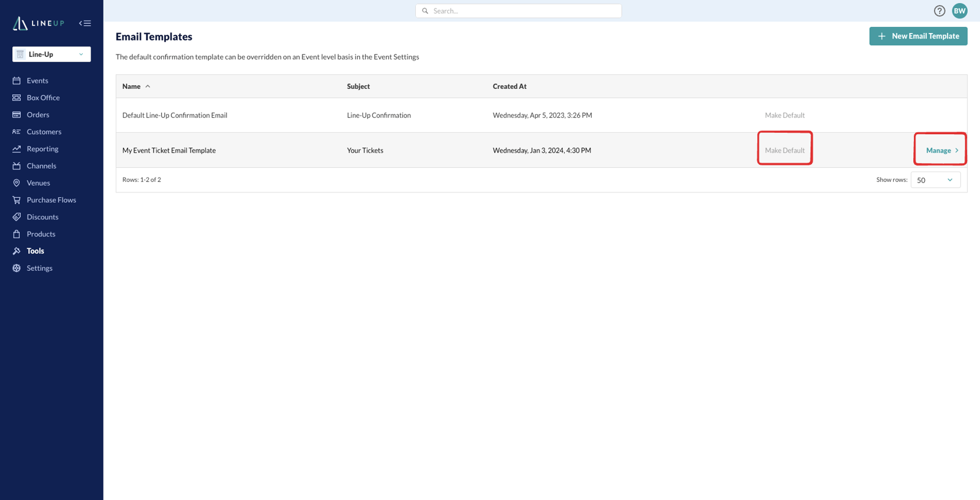Make Default for Default Line-Up Confirmation Email
The width and height of the screenshot is (980, 500).
[x=785, y=115]
